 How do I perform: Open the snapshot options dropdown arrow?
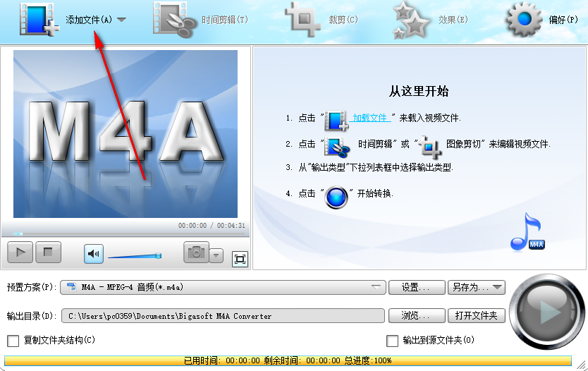pos(216,255)
